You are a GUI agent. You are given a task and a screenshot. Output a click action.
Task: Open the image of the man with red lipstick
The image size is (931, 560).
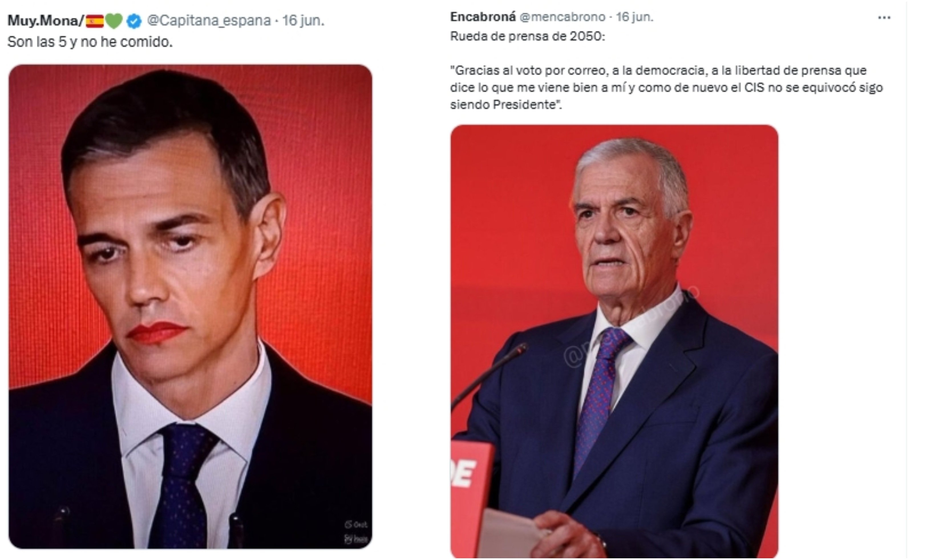[x=190, y=307]
